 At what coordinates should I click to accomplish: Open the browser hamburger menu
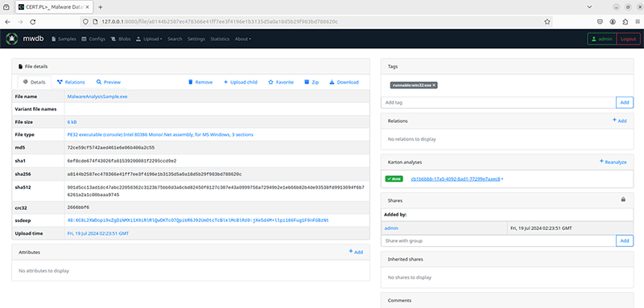(638, 22)
